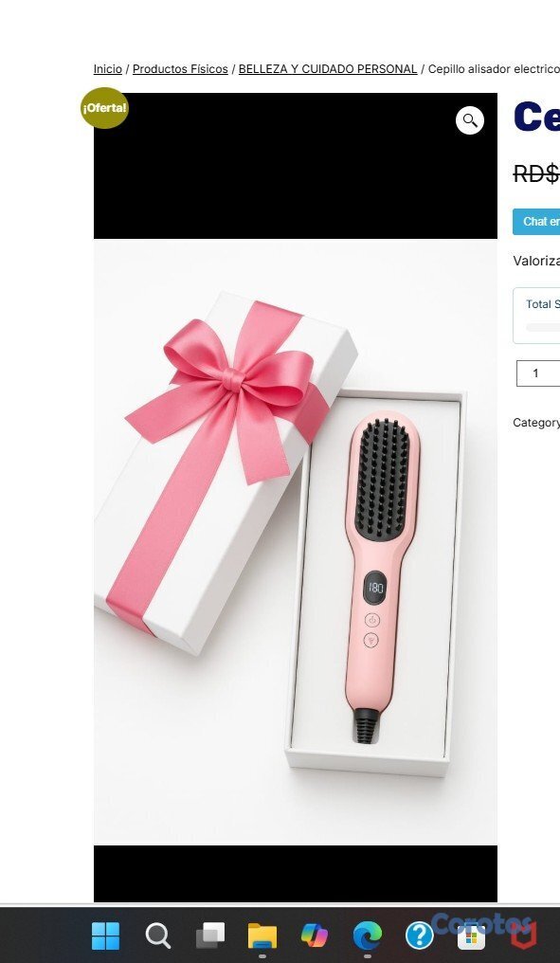Open McAfee from the taskbar
The image size is (560, 963).
pos(524,936)
